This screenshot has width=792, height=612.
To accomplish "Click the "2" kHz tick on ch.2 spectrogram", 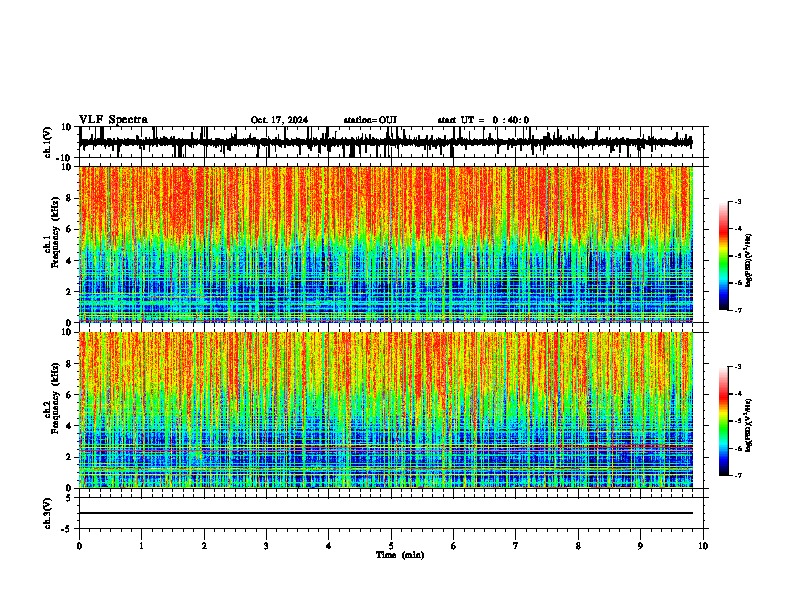I will pyautogui.click(x=69, y=457).
